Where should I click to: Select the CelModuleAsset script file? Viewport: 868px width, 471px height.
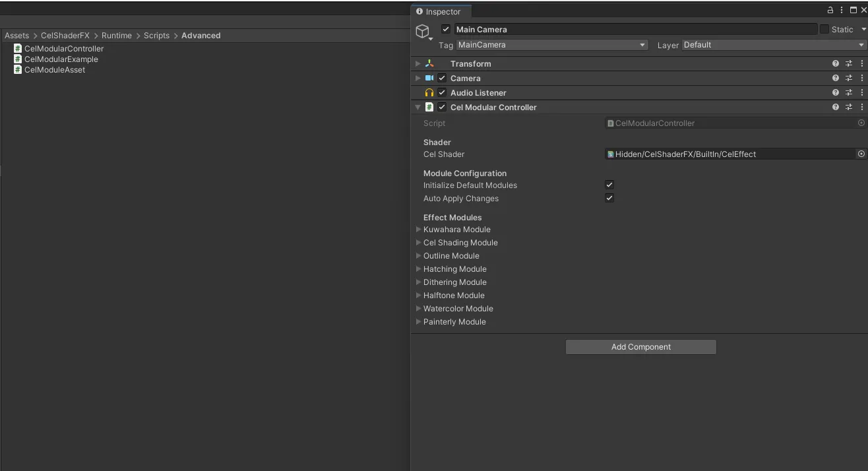49,70
